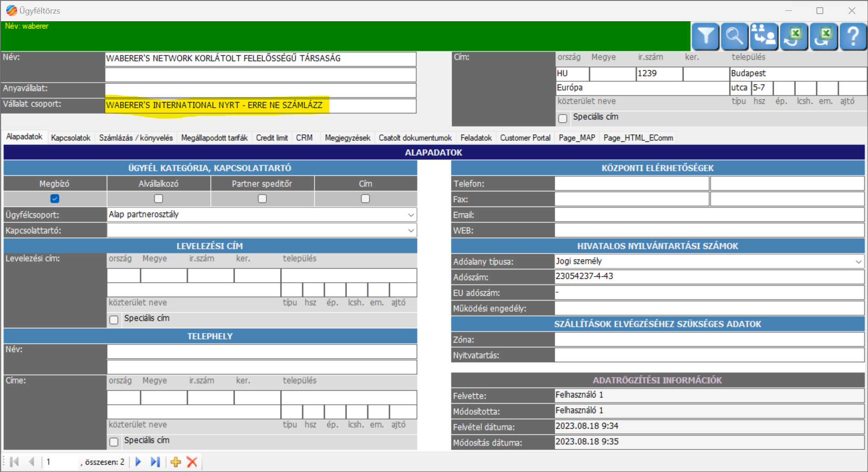Click the Ügyféltörzs app icon
This screenshot has height=472, width=868.
(x=11, y=10)
